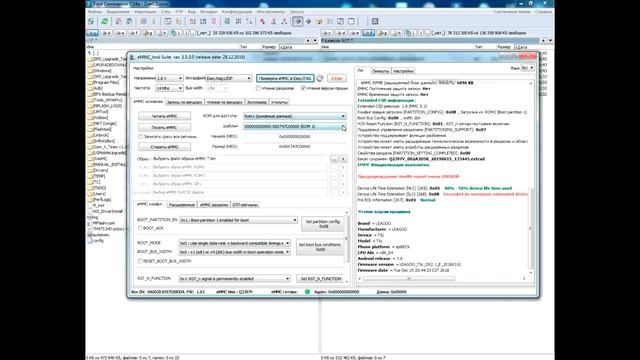Select drive c button in right Total Commander panel
This screenshot has width=640, height=360.
327,33
